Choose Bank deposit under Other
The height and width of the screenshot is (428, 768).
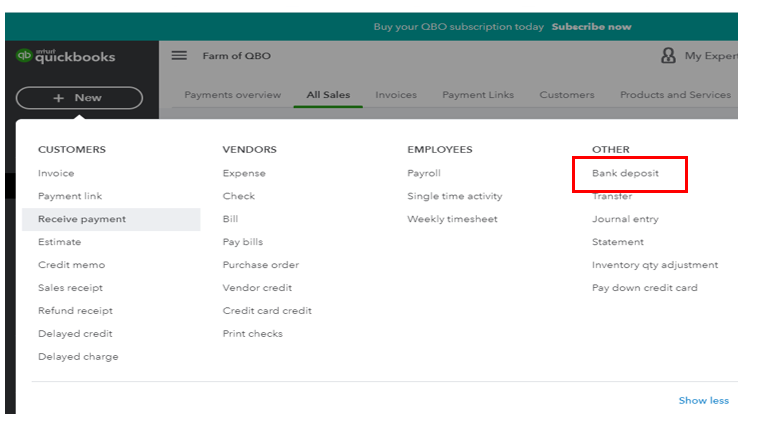pyautogui.click(x=625, y=173)
